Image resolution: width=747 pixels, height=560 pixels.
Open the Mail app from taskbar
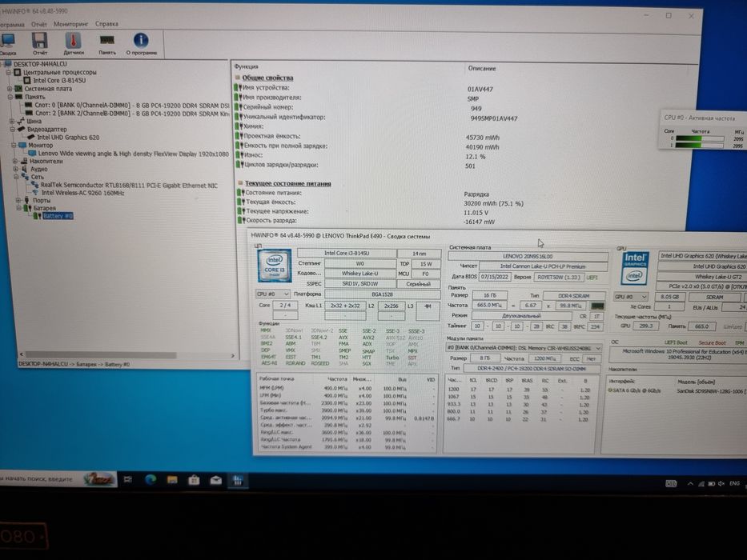pyautogui.click(x=216, y=481)
